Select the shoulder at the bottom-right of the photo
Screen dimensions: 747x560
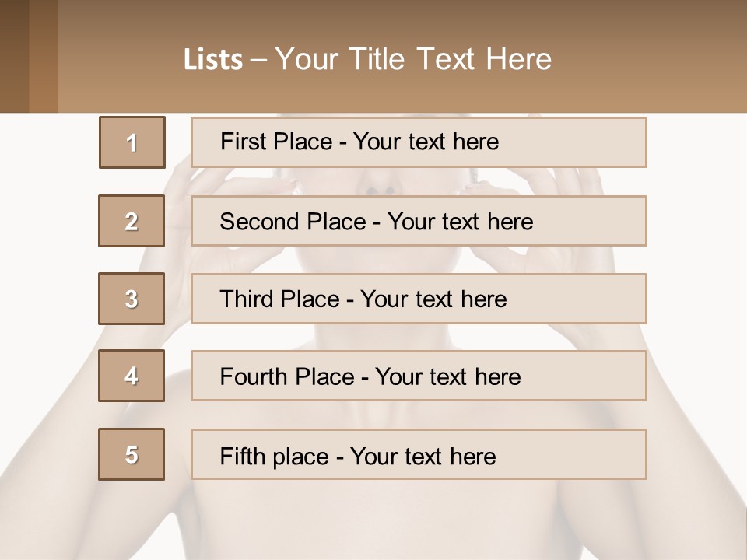(x=685, y=482)
